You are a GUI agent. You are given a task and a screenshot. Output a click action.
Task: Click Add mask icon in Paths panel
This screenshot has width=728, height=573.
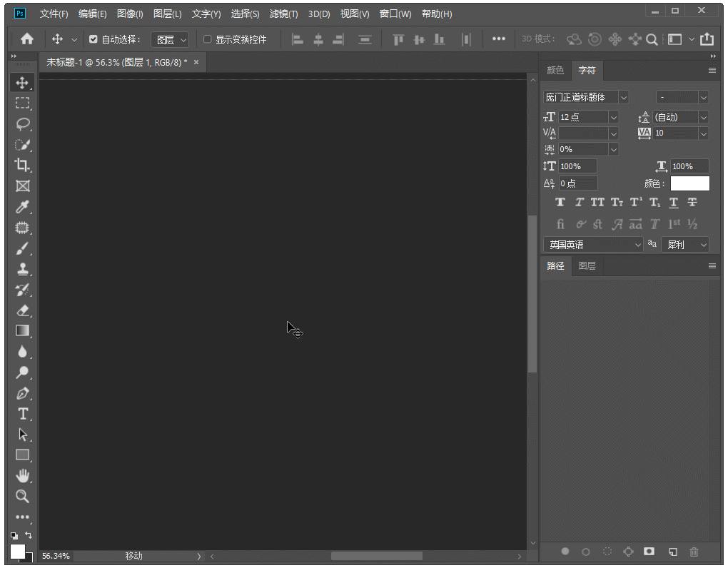pos(649,551)
